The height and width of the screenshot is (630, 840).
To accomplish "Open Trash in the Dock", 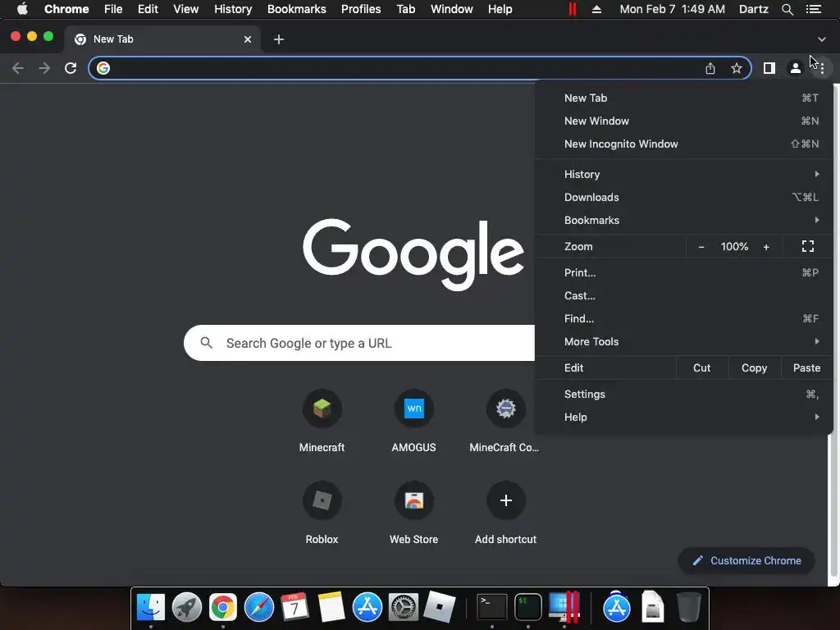I will [x=689, y=607].
